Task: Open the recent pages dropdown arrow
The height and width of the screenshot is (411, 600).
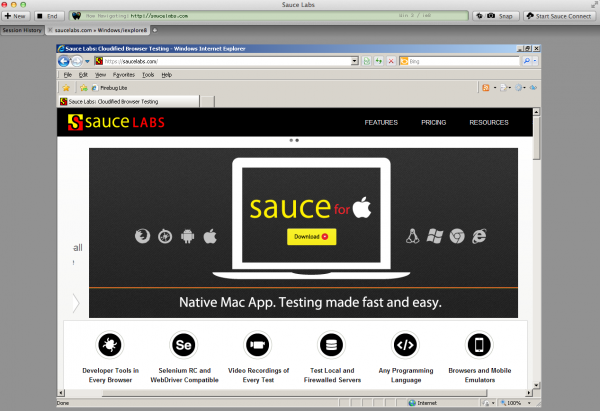Action: point(87,61)
